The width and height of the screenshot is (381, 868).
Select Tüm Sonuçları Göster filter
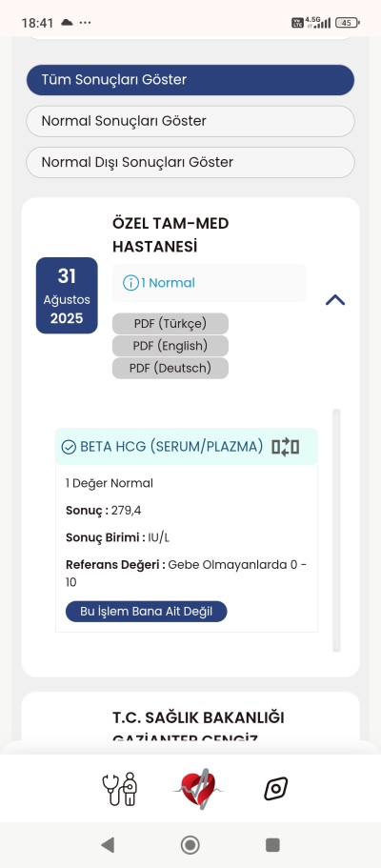coord(190,80)
